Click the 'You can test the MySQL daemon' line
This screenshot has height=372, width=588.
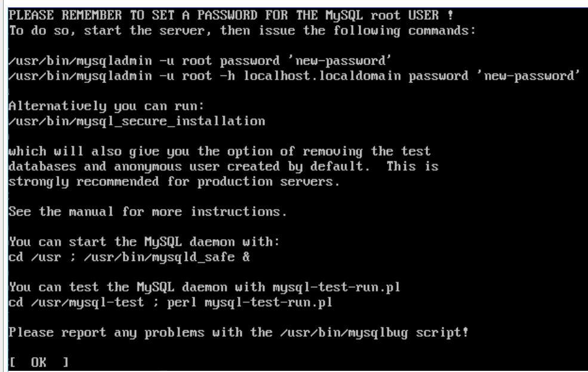click(x=204, y=287)
